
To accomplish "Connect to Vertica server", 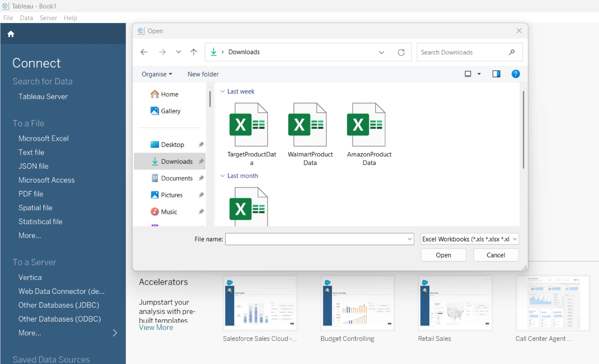I will [30, 277].
